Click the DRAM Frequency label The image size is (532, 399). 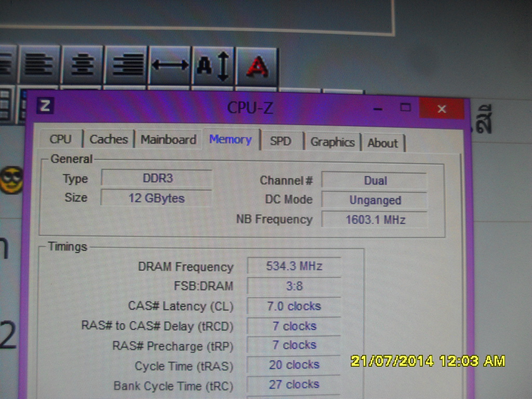pyautogui.click(x=185, y=267)
